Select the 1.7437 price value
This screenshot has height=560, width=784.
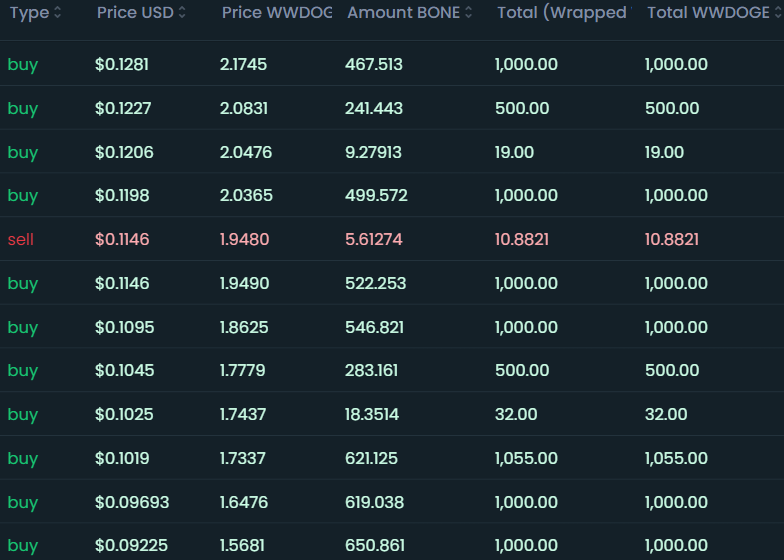pos(243,414)
